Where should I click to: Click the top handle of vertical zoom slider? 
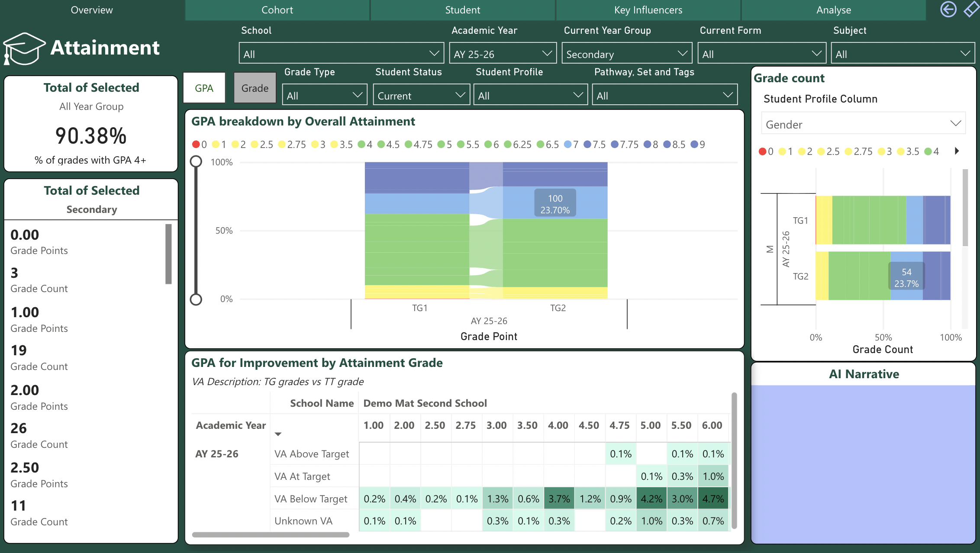(196, 161)
